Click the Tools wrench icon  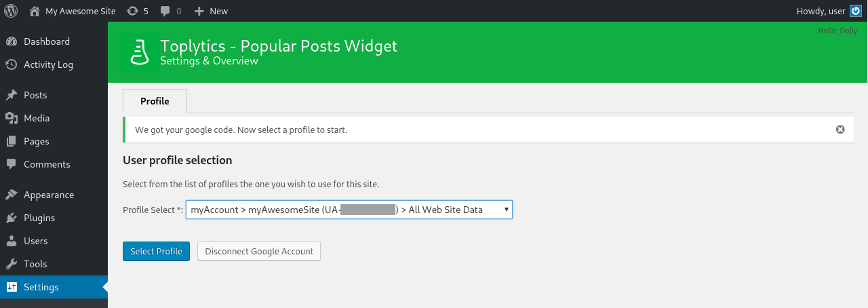pos(12,264)
